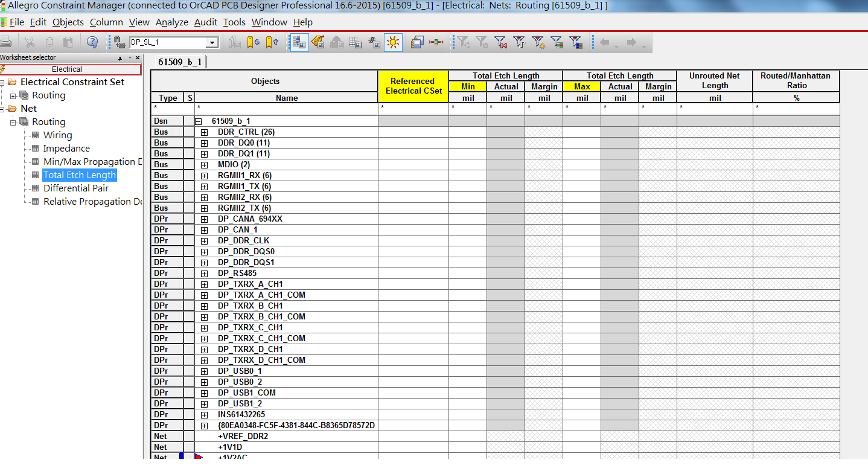Screen dimensions: 868x471
Task: Click the Copy toolbar icon
Action: point(49,42)
